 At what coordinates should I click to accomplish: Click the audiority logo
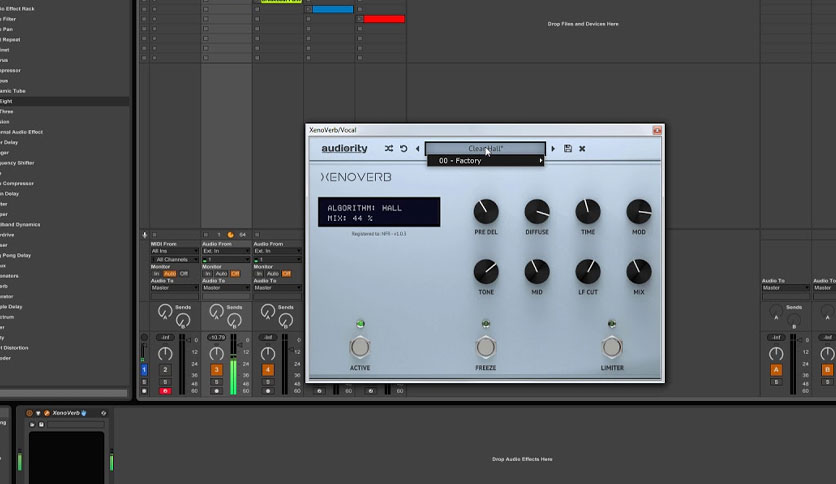344,149
